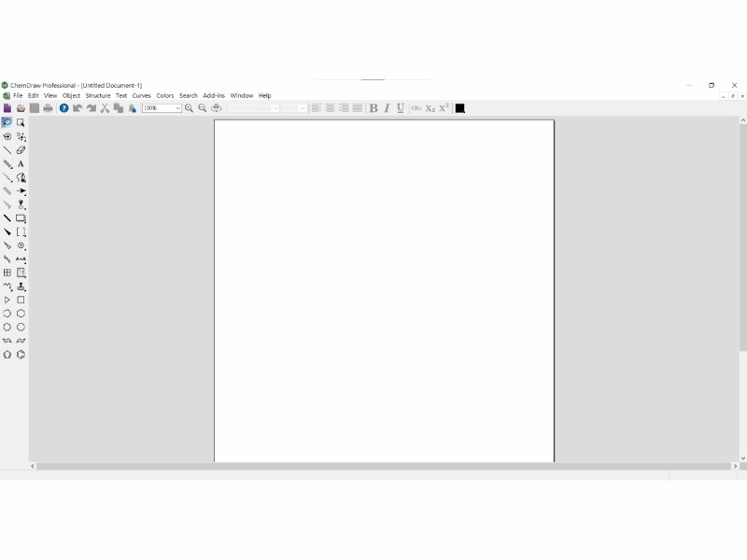Choose the Text tool
Image resolution: width=747 pixels, height=560 pixels.
click(21, 163)
